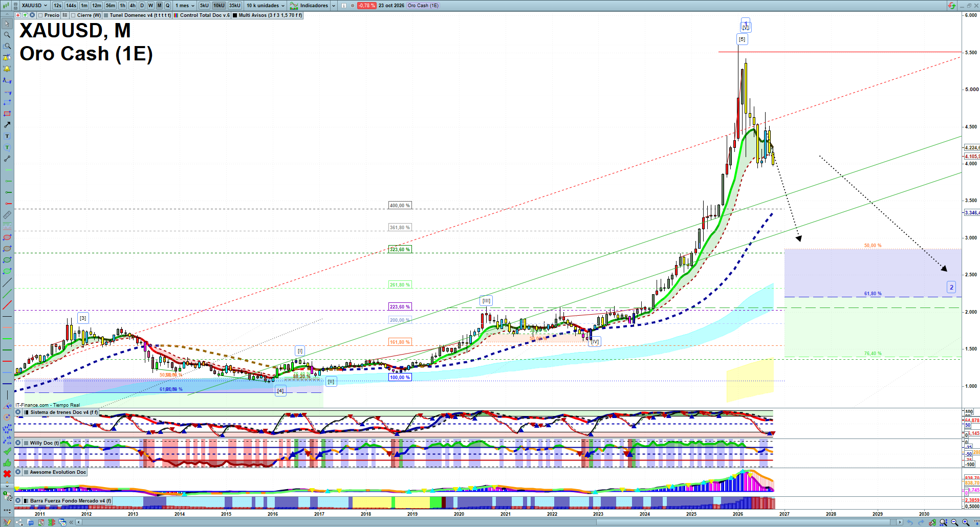Viewport: 980px width, 527px height.
Task: Toggle the Cierre (W) checkbox
Action: (73, 15)
